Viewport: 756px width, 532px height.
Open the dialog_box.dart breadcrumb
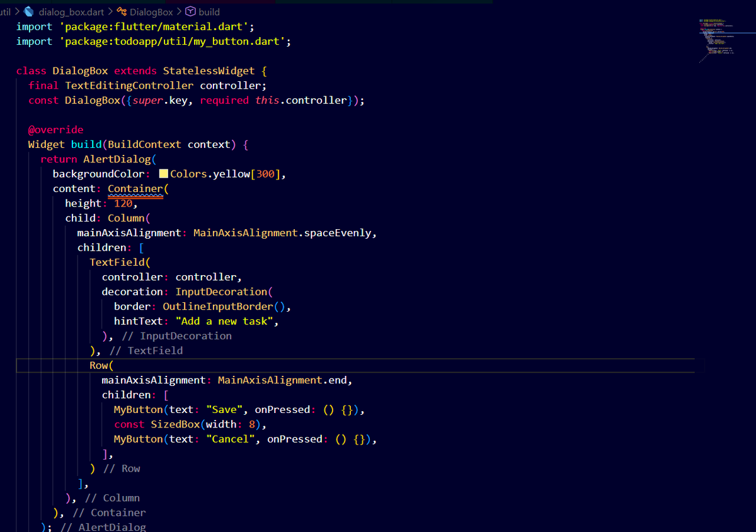point(73,12)
